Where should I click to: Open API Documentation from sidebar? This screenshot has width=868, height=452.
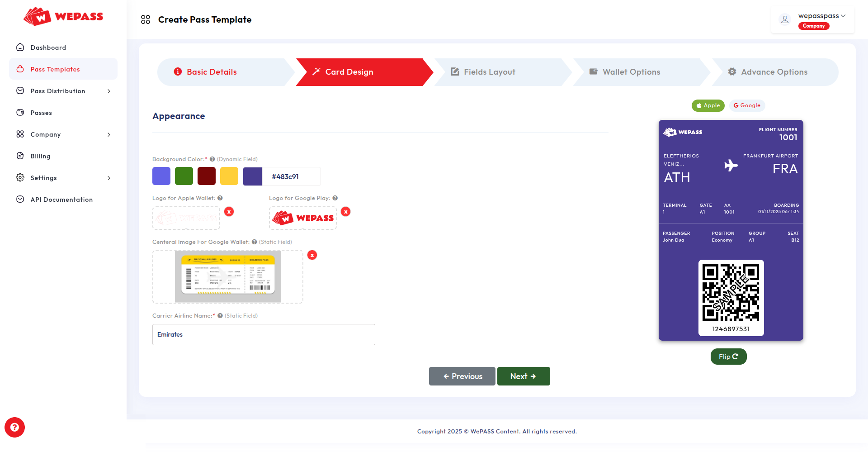(61, 200)
